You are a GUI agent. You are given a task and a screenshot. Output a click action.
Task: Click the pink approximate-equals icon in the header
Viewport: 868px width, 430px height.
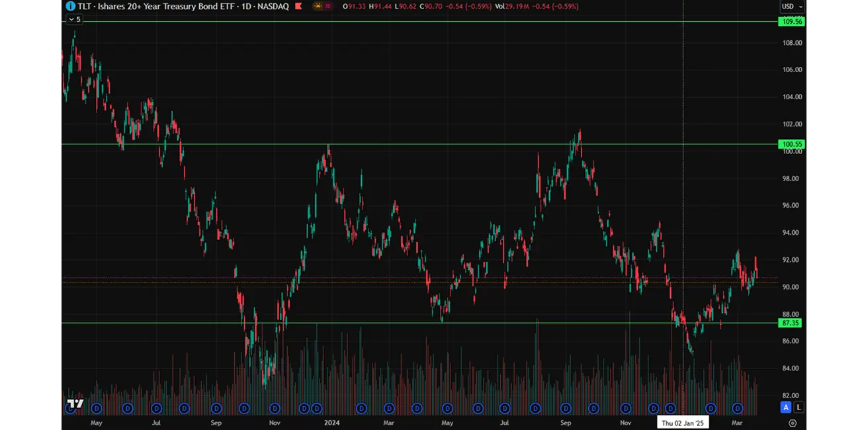pos(329,6)
